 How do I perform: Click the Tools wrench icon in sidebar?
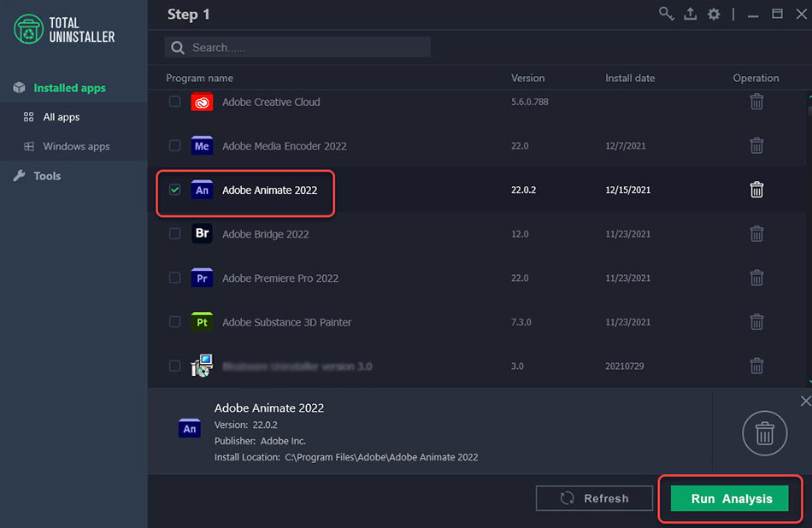point(19,175)
